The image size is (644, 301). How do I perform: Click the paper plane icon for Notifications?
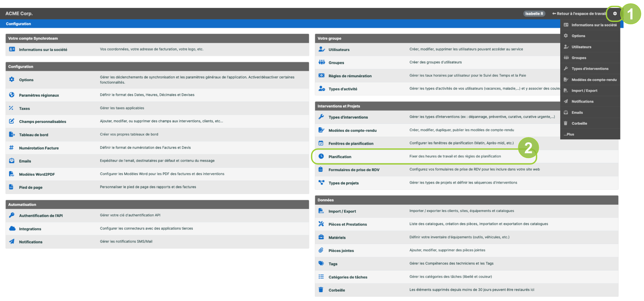pyautogui.click(x=12, y=241)
